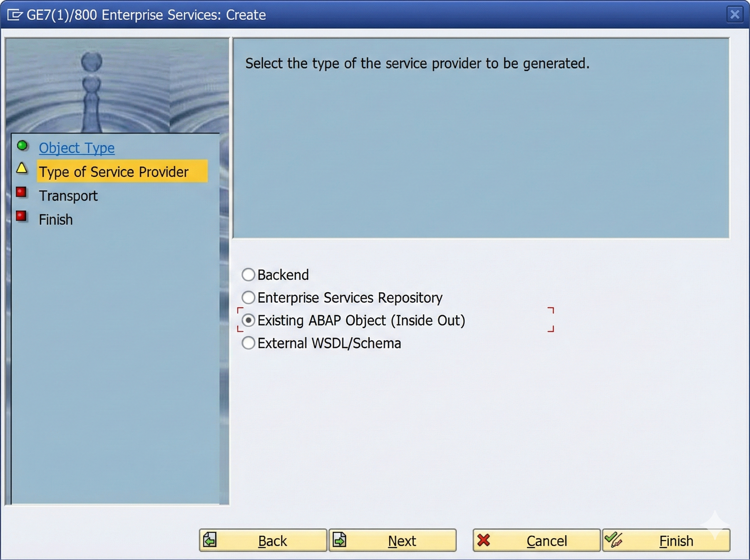
Task: Click the red square icon beside Finish step
Action: [21, 216]
